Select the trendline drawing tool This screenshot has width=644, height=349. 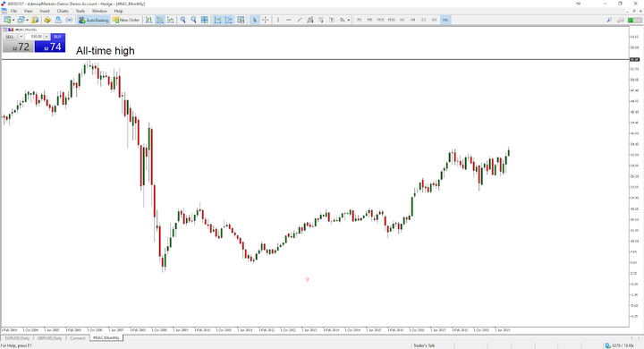point(300,20)
